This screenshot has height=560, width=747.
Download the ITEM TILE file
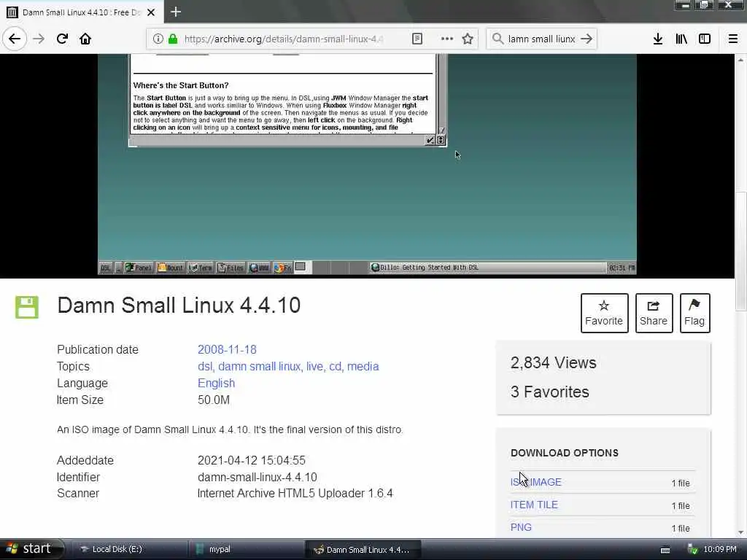[534, 505]
